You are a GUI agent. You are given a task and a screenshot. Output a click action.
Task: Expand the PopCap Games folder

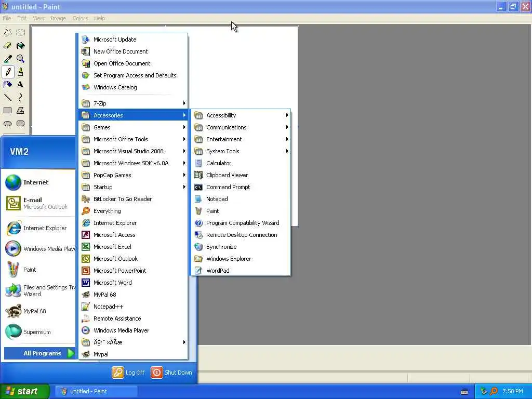coord(133,175)
